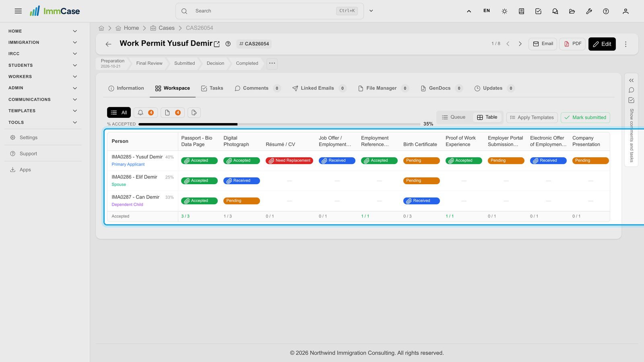
Task: Open the chat messages icon in top bar
Action: [x=555, y=11]
